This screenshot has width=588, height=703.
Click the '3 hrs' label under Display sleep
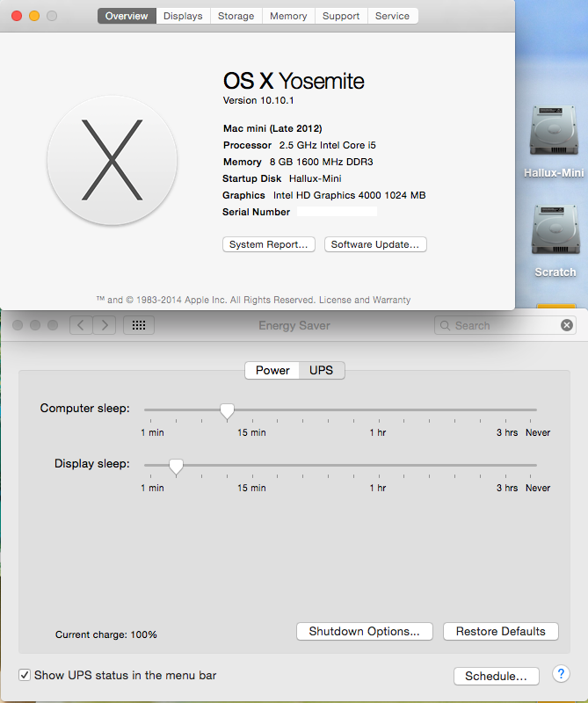pos(507,488)
